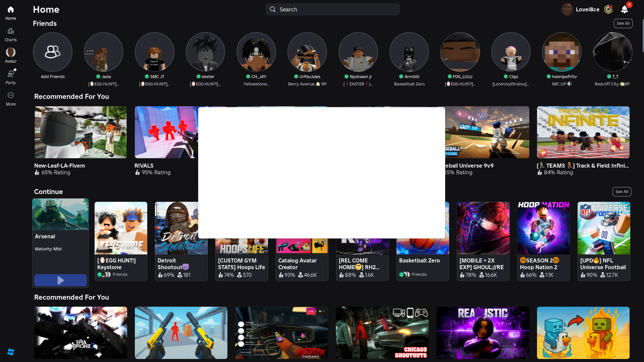
Task: Open Track & Field: Infinite game thumbnail
Action: pos(583,132)
